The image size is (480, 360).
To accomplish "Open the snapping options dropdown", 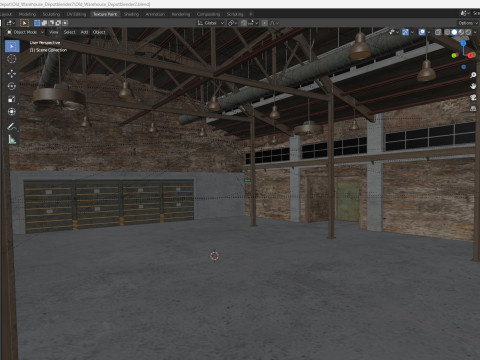I will [253, 23].
